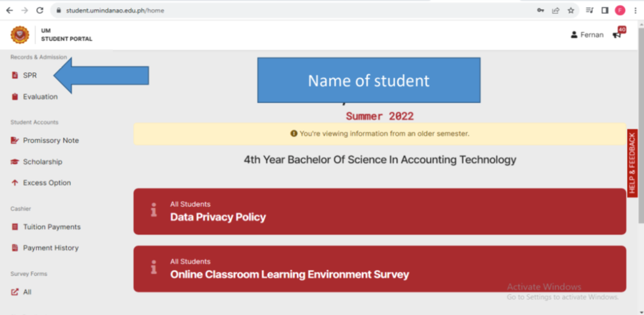This screenshot has height=315, width=644.
Task: Open Tuition Payments in the sidebar
Action: coord(46,226)
